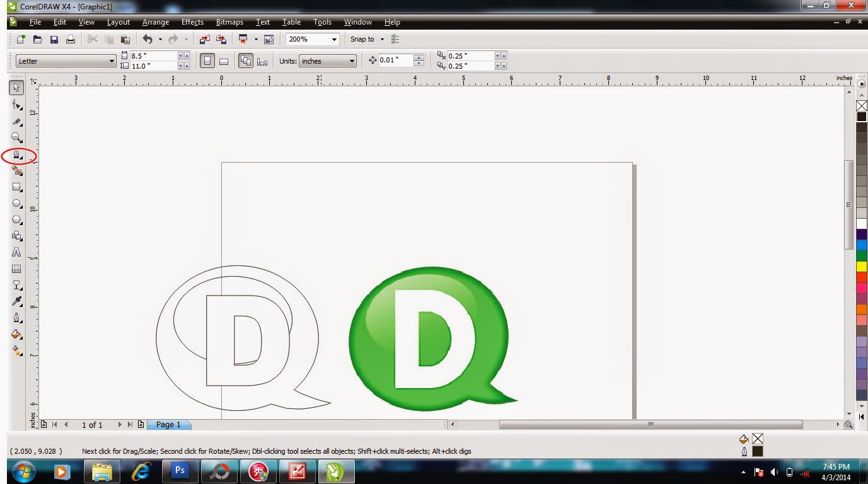Choose the Polygon tool
Viewport: 868px width, 484px height.
tap(17, 220)
